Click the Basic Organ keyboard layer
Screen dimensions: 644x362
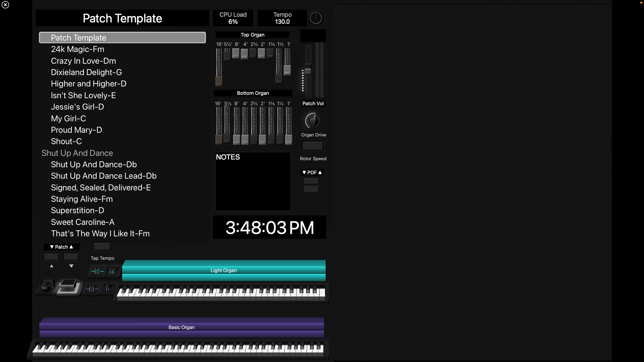[x=181, y=327]
